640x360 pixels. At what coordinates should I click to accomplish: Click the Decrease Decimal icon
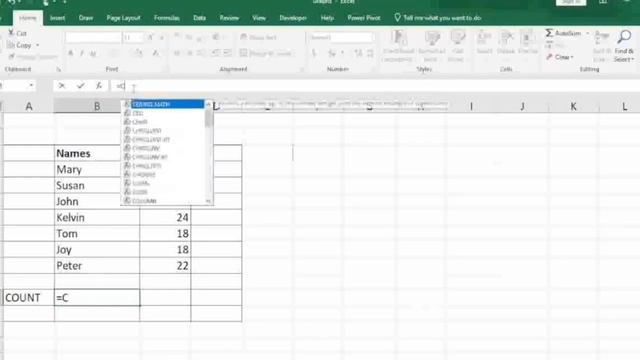(370, 53)
